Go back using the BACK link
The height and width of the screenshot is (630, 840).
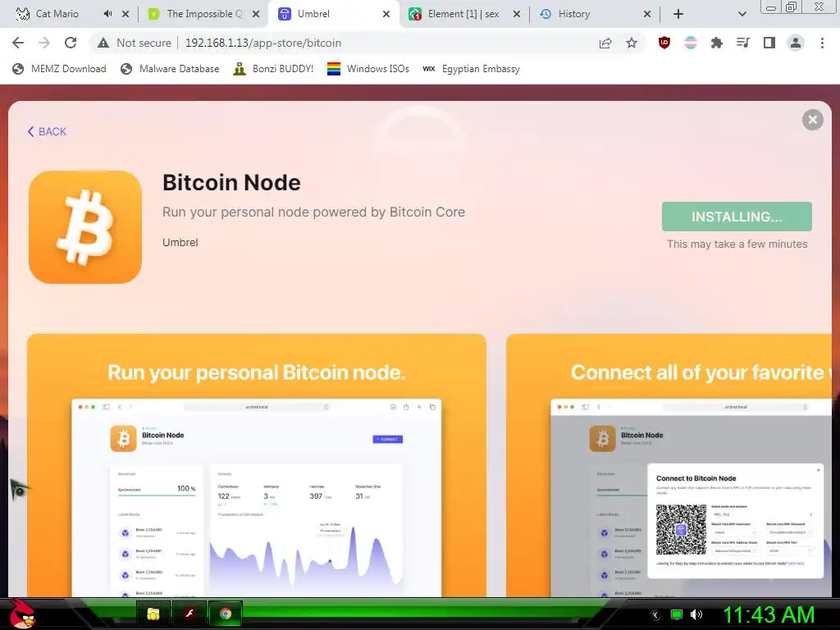(x=47, y=132)
